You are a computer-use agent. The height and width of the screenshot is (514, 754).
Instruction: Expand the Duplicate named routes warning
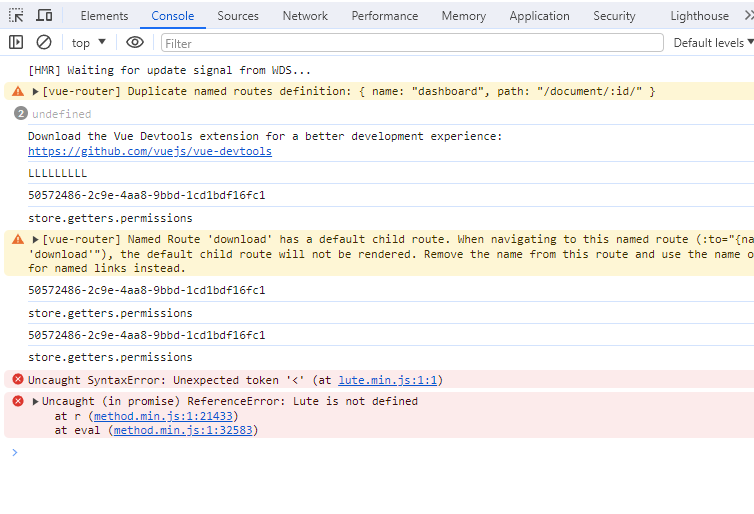click(35, 91)
